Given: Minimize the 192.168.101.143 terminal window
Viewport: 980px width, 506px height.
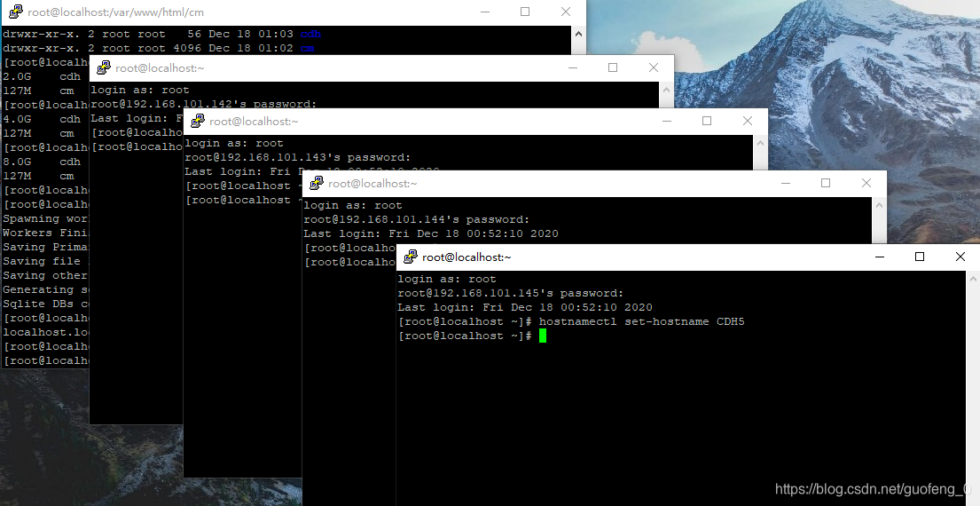Looking at the screenshot, I should [667, 121].
